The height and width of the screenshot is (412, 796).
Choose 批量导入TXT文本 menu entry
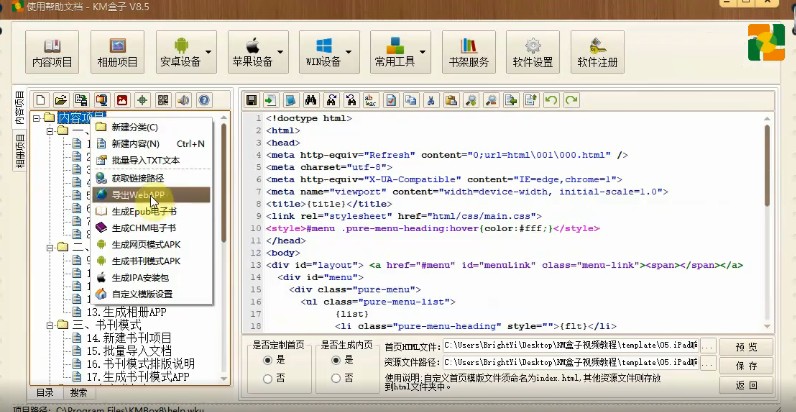point(151,160)
